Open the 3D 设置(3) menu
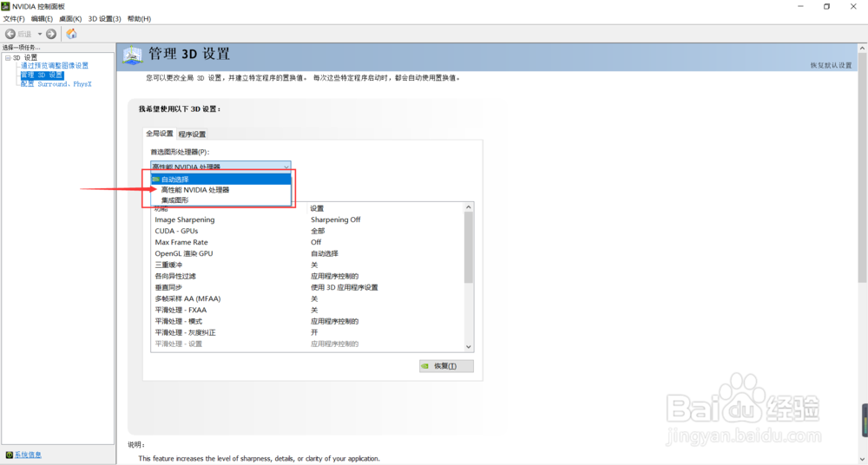Screen dimensions: 868x465 coord(105,19)
